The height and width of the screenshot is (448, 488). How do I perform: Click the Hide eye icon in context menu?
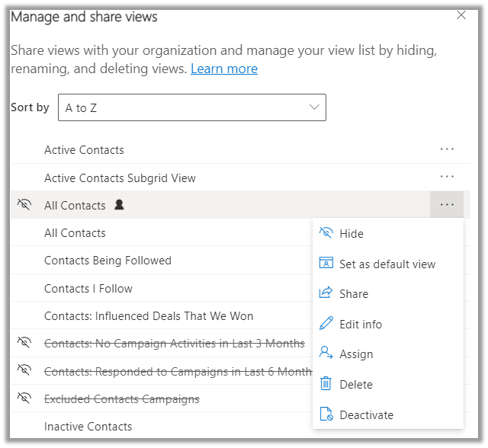[326, 233]
